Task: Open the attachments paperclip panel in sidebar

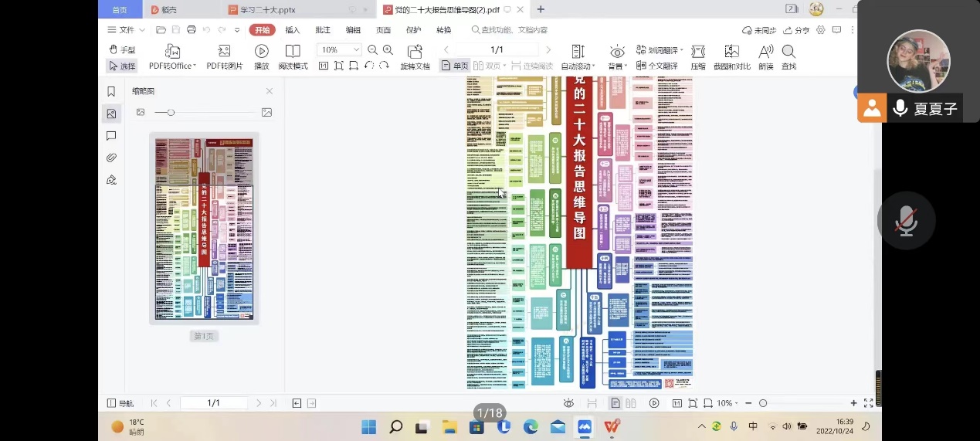Action: pyautogui.click(x=111, y=158)
